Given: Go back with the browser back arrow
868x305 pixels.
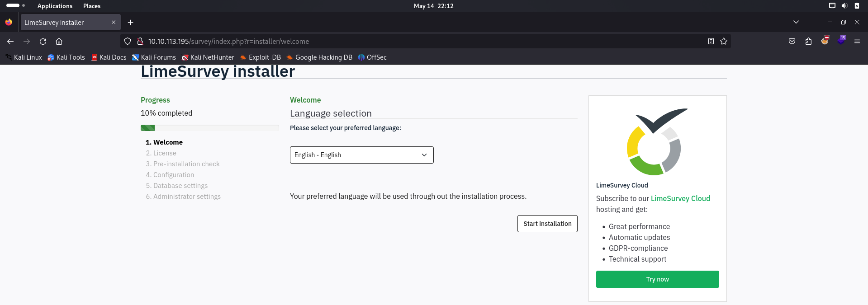Looking at the screenshot, I should tap(10, 41).
